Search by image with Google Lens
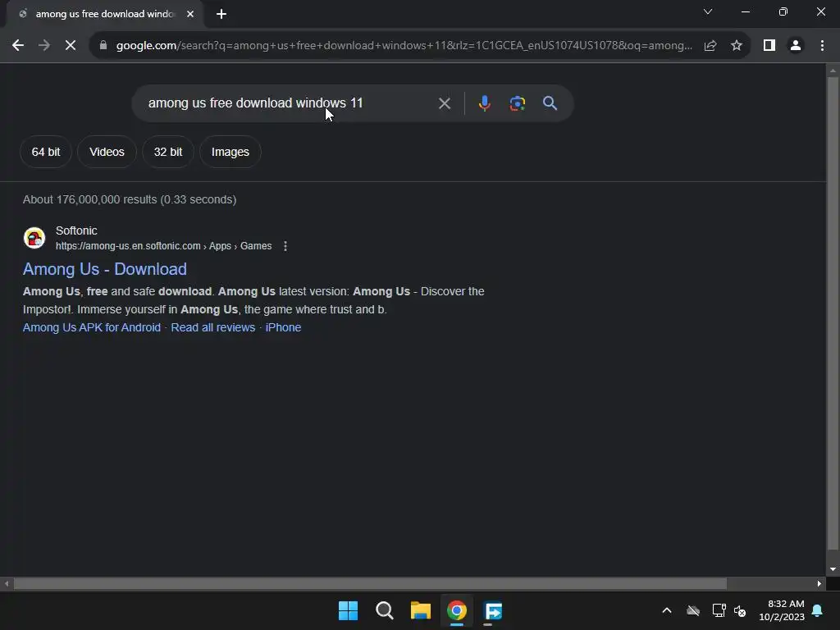This screenshot has width=840, height=630. (517, 103)
